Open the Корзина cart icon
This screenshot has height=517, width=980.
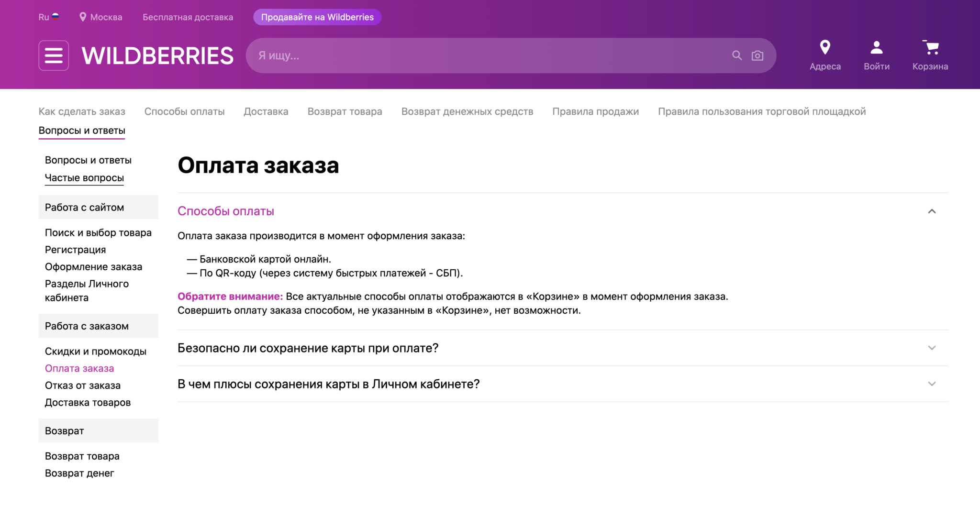[x=930, y=55]
